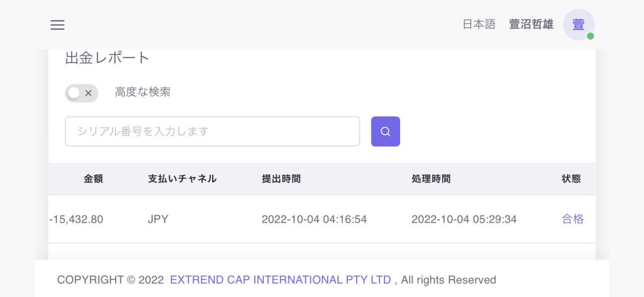Sort by the 提出時間 column header

(x=281, y=179)
